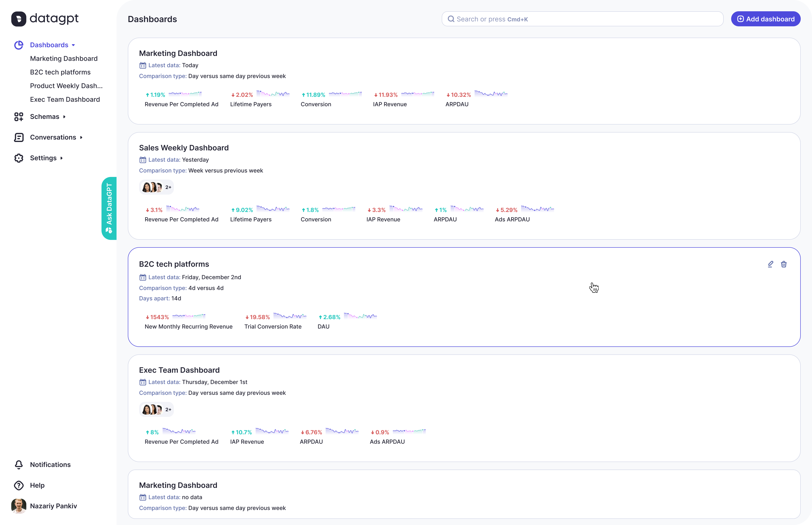Open Notifications via the bell icon
The image size is (812, 525).
[19, 465]
